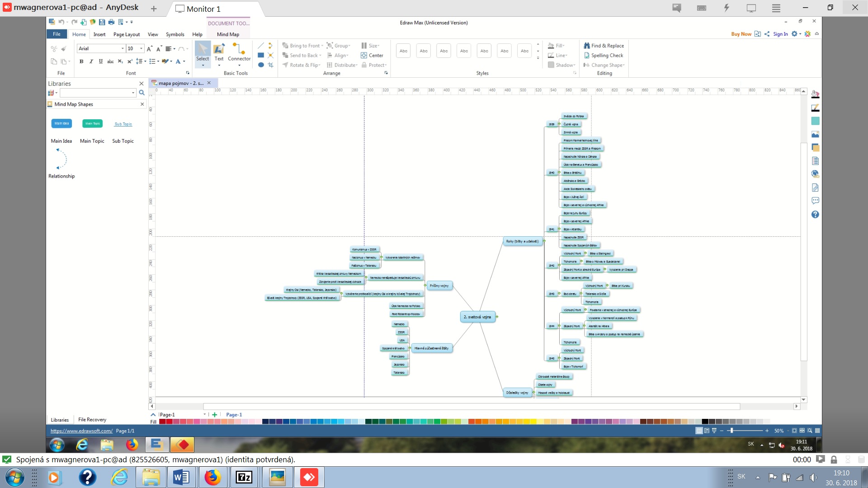
Task: Click the Sign In link
Action: click(780, 34)
